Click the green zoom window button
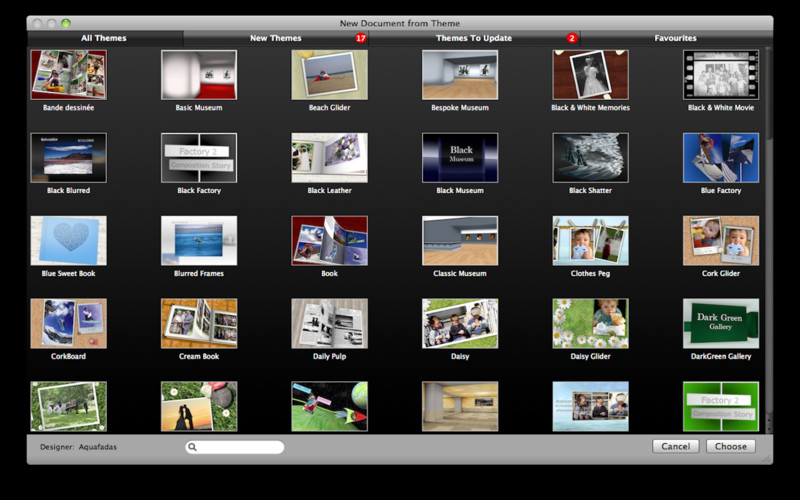The image size is (800, 500). pos(66,23)
